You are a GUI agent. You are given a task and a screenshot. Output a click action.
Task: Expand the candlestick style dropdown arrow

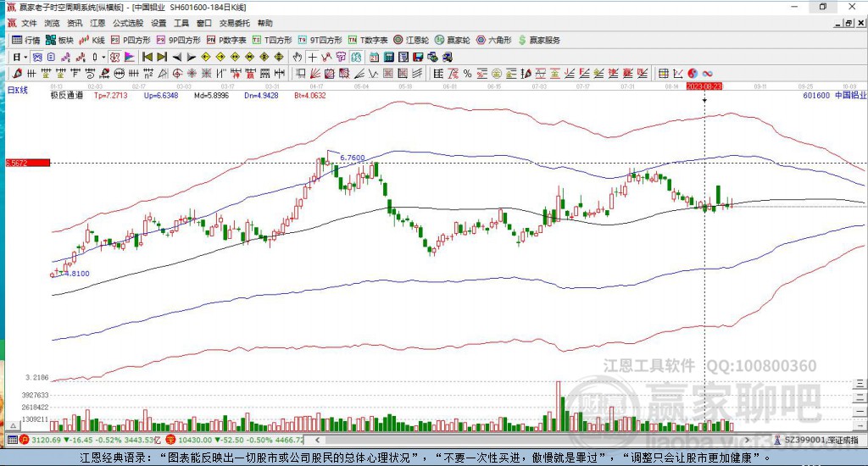[104, 57]
